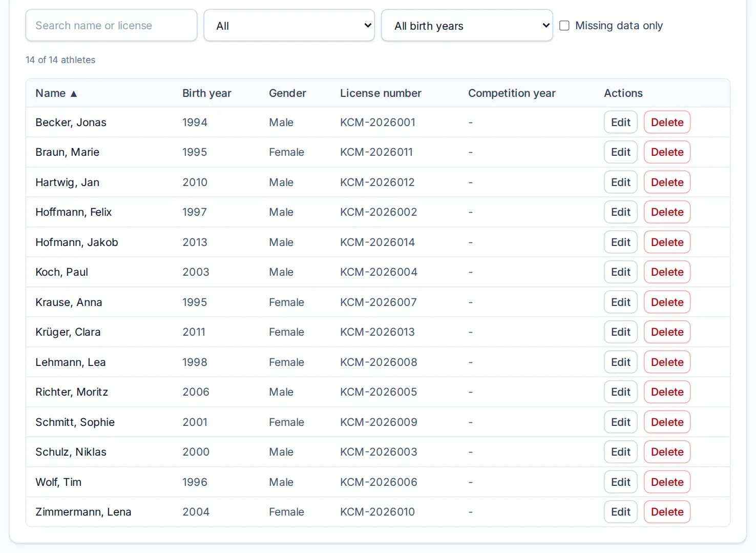
Task: Delete Krüger, Clara row
Action: [667, 332]
